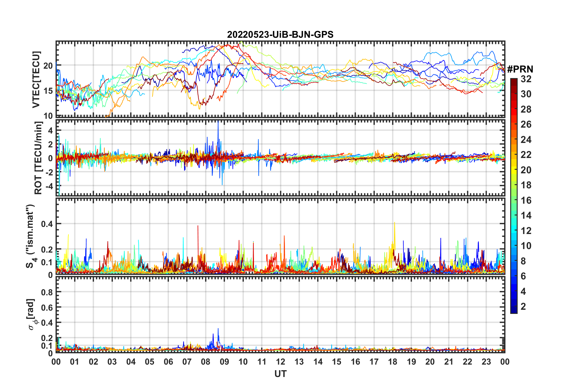Pick the green PRN 16 colorbar level

(514, 200)
